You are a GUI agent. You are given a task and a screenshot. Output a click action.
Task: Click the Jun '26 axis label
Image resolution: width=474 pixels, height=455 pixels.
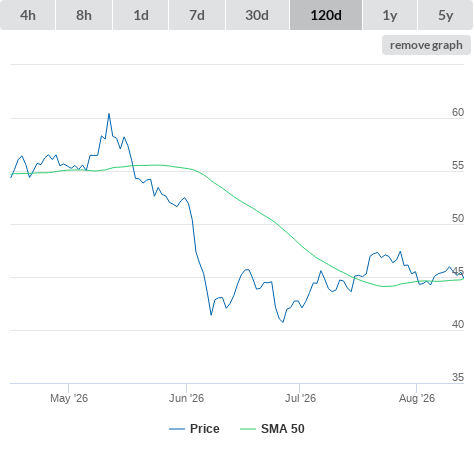[x=186, y=398]
